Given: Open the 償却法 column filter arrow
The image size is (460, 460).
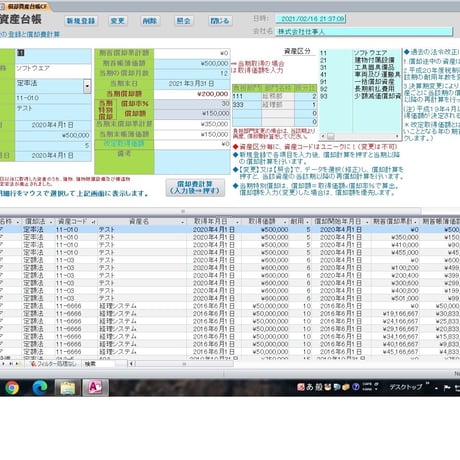Looking at the screenshot, I should click(x=51, y=222).
